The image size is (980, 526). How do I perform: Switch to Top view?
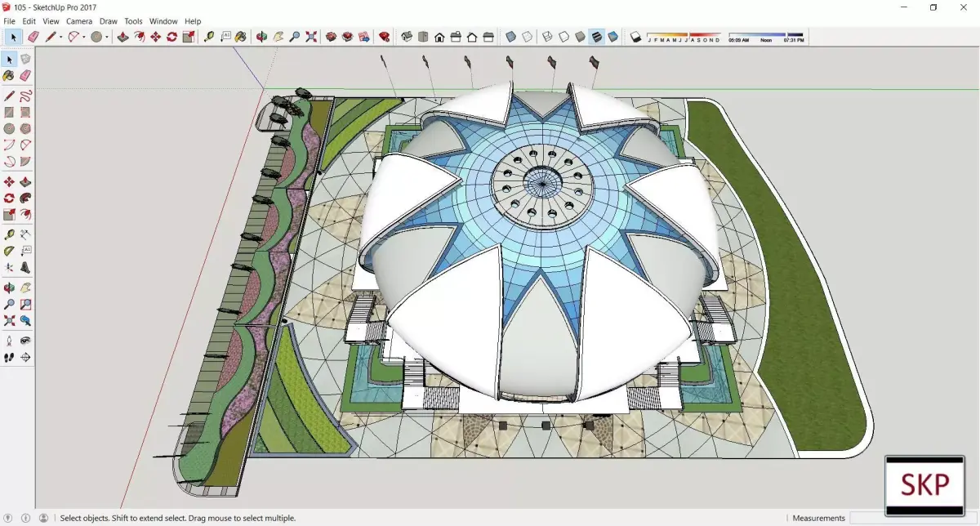(423, 37)
